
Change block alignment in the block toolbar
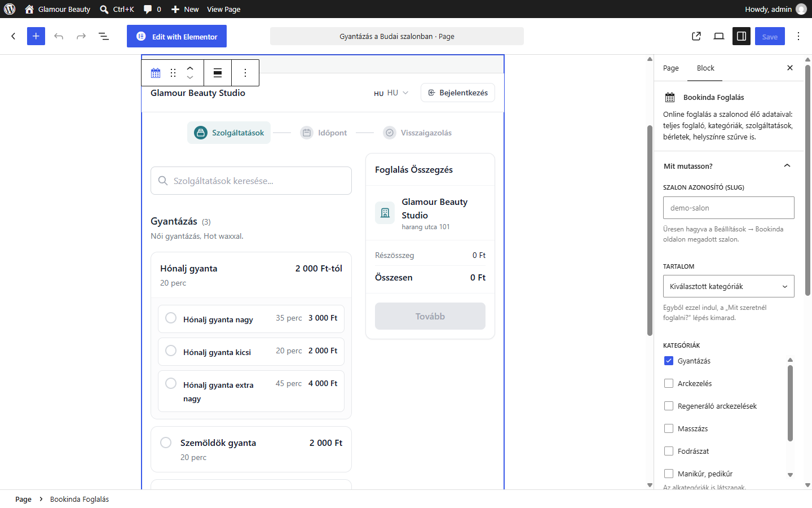click(218, 73)
